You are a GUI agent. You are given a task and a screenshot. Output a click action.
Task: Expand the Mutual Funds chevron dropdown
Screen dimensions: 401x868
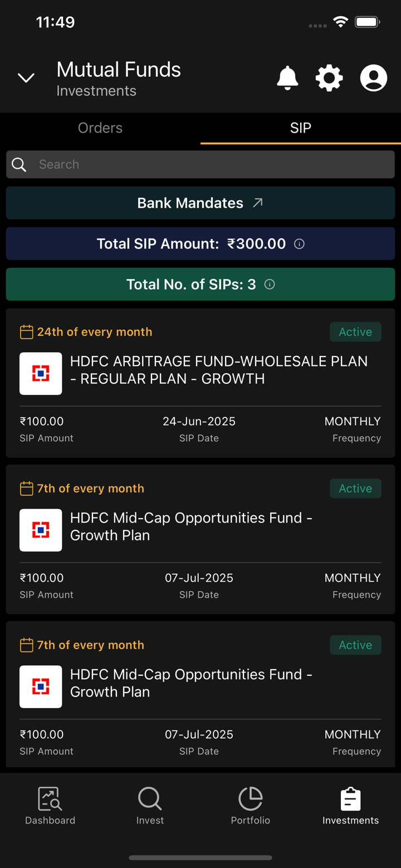26,78
